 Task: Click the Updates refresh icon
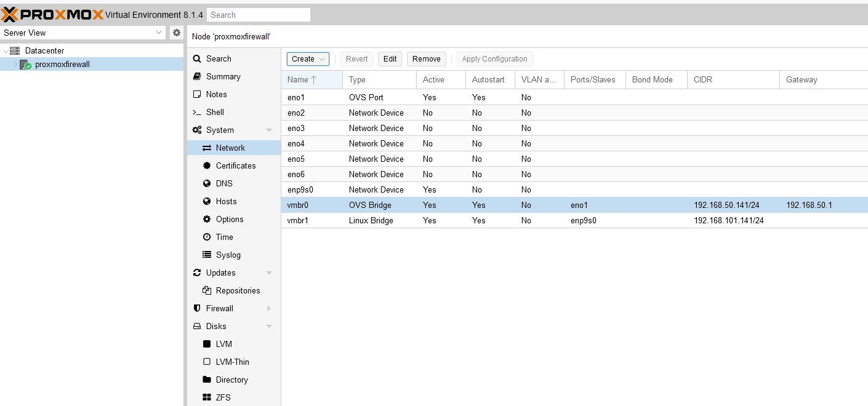tap(197, 273)
